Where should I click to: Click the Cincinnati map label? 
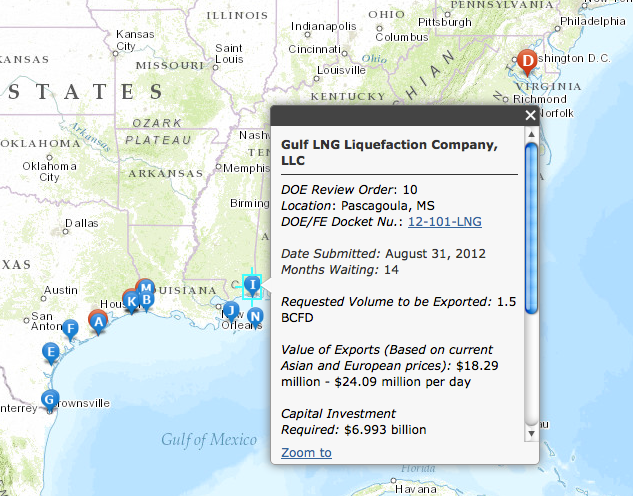(x=314, y=49)
